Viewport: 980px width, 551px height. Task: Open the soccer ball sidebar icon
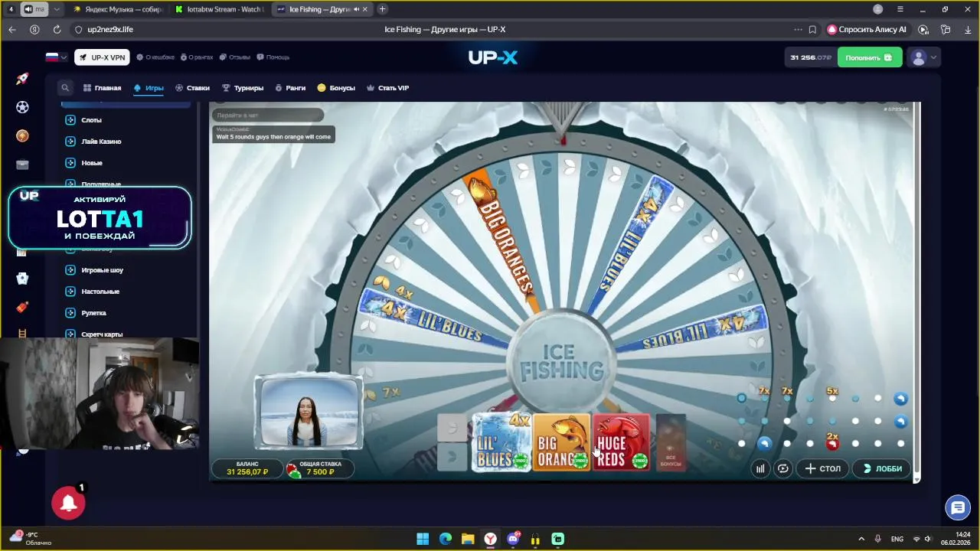(x=22, y=107)
